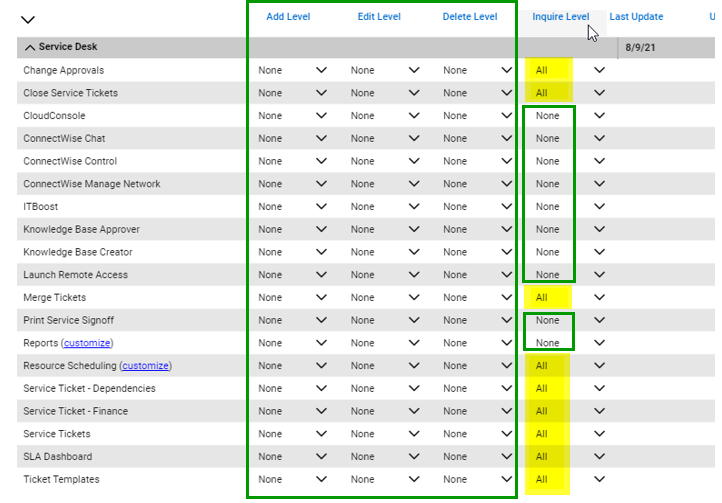Viewport: 722px width, 503px height.
Task: Open the Resource Scheduling customize link
Action: (x=146, y=366)
